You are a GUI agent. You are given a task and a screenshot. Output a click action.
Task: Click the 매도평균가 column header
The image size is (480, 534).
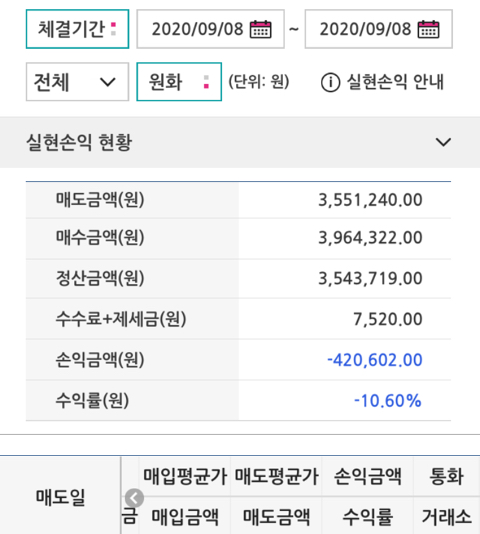click(276, 476)
